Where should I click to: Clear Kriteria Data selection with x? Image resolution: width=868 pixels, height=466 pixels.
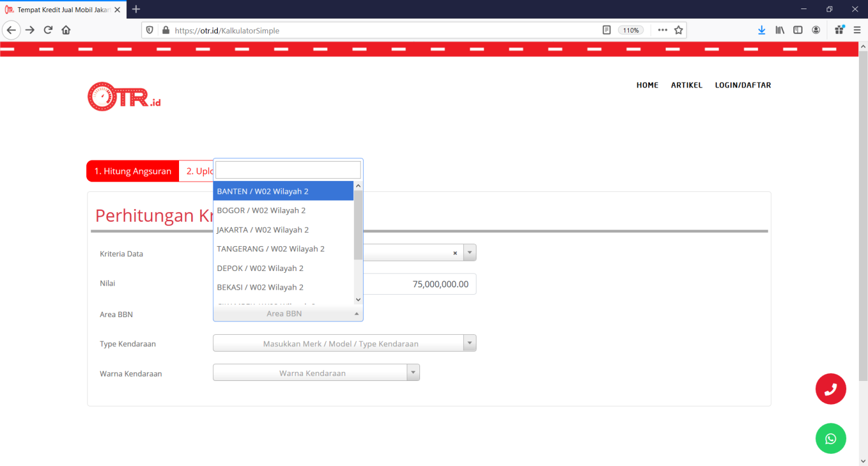pyautogui.click(x=455, y=253)
